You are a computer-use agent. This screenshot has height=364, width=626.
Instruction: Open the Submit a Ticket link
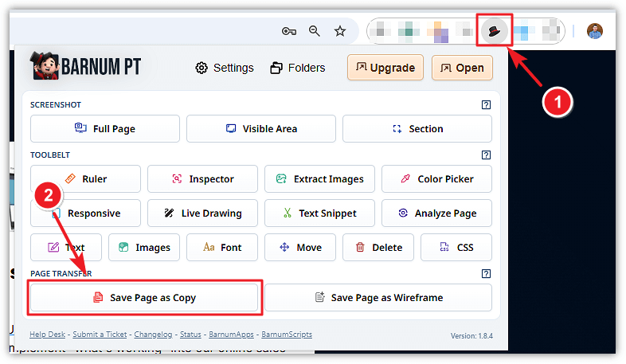click(100, 335)
